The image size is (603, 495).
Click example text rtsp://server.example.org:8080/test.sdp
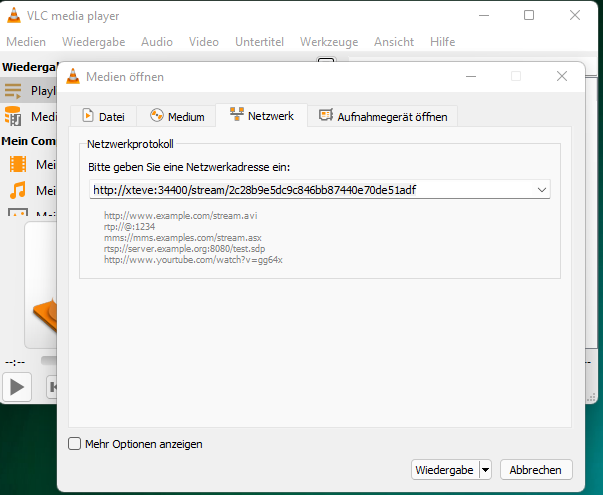185,248
